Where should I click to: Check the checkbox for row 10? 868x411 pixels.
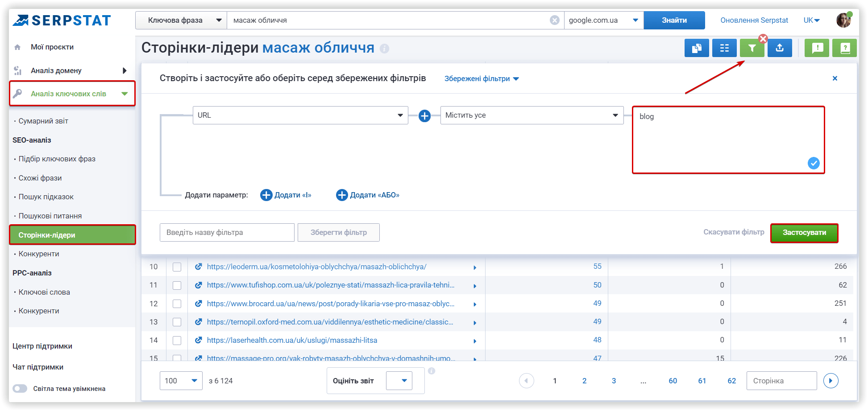(x=177, y=267)
